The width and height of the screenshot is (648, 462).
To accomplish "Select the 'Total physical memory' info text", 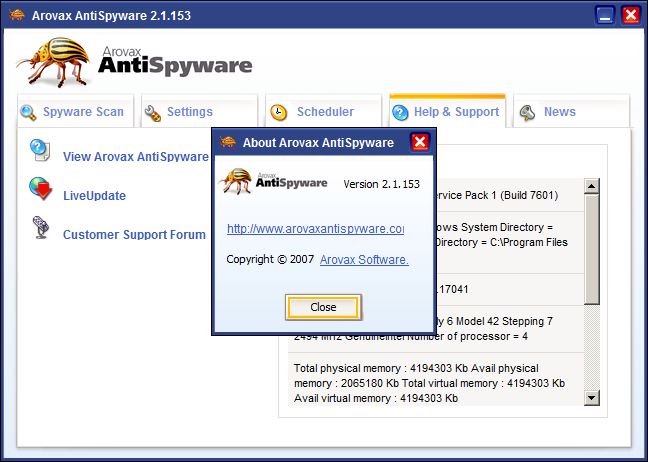I will pyautogui.click(x=429, y=383).
